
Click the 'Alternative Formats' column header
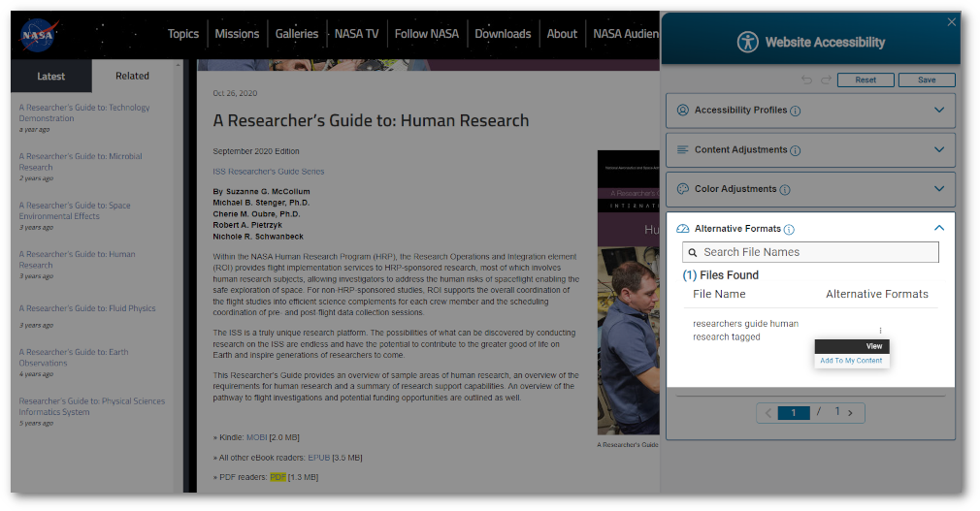(x=877, y=294)
